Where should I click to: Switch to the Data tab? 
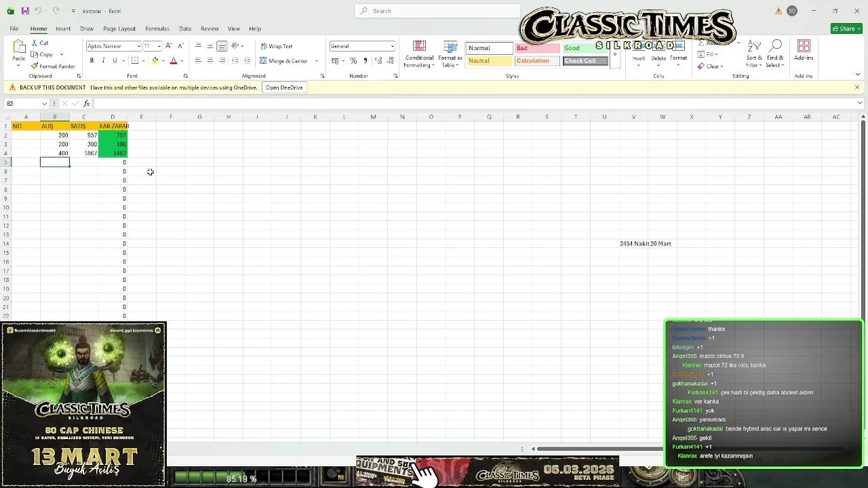coord(185,28)
